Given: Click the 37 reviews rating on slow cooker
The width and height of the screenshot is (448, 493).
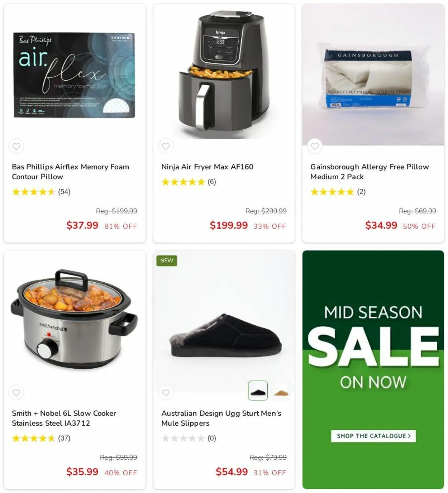Looking at the screenshot, I should click(41, 438).
